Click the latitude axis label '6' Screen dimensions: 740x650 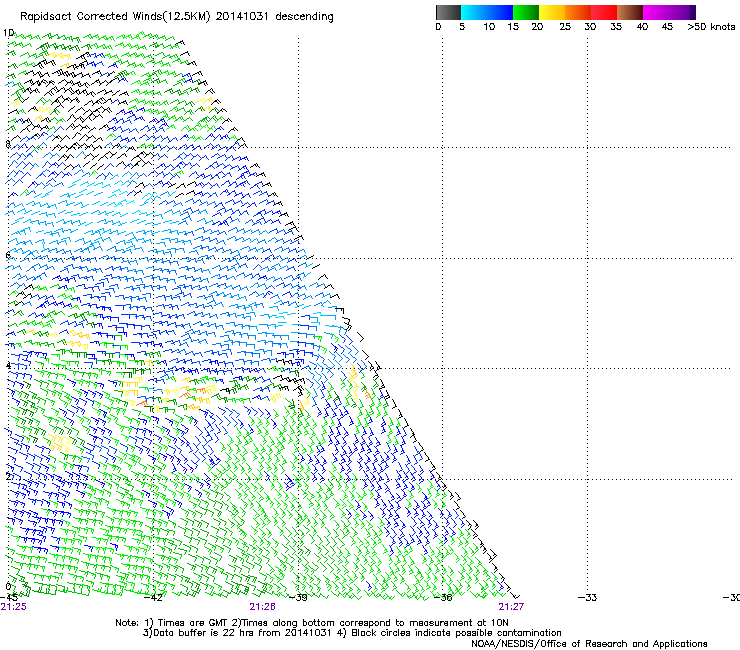(8, 255)
